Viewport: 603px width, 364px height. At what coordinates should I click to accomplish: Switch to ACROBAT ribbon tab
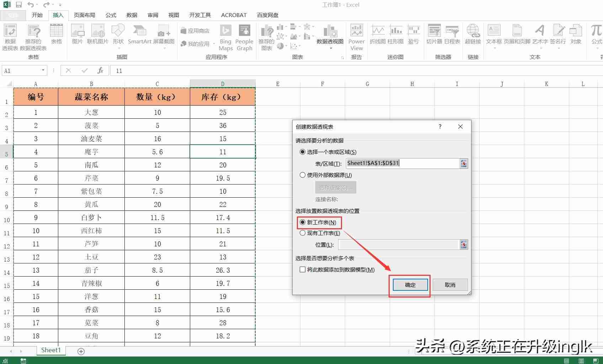point(234,15)
